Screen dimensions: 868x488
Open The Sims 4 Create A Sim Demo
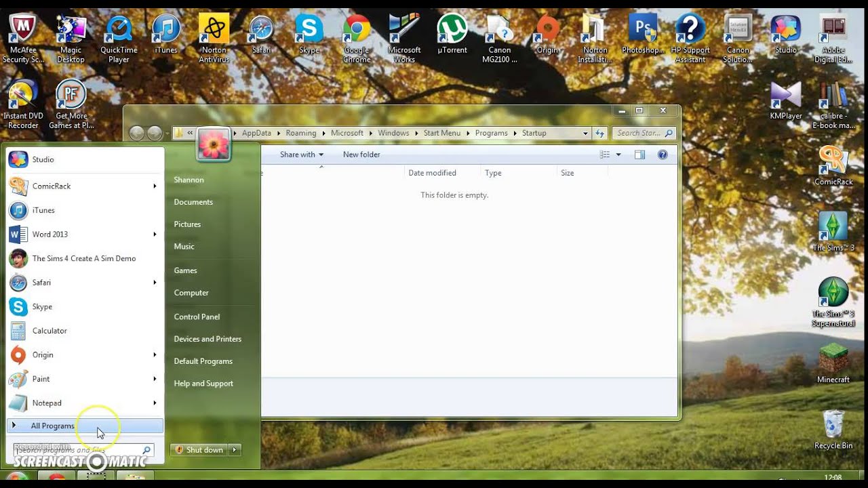tap(85, 258)
